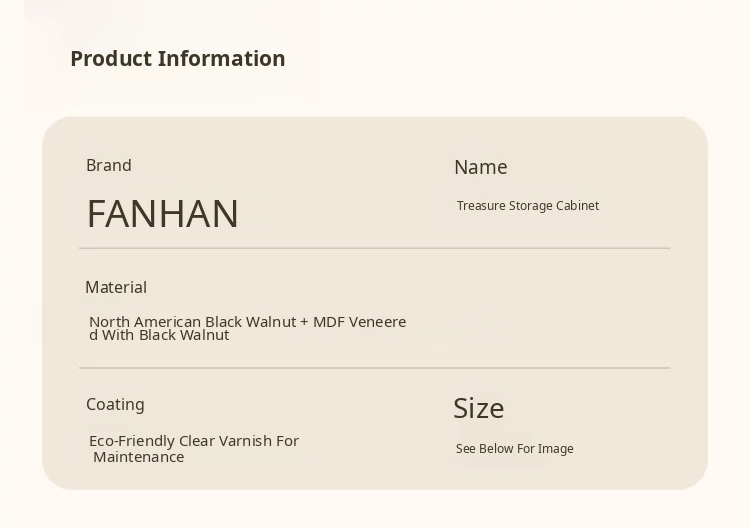Click the word Cabinet in the name
Image resolution: width=750 pixels, height=528 pixels.
577,206
